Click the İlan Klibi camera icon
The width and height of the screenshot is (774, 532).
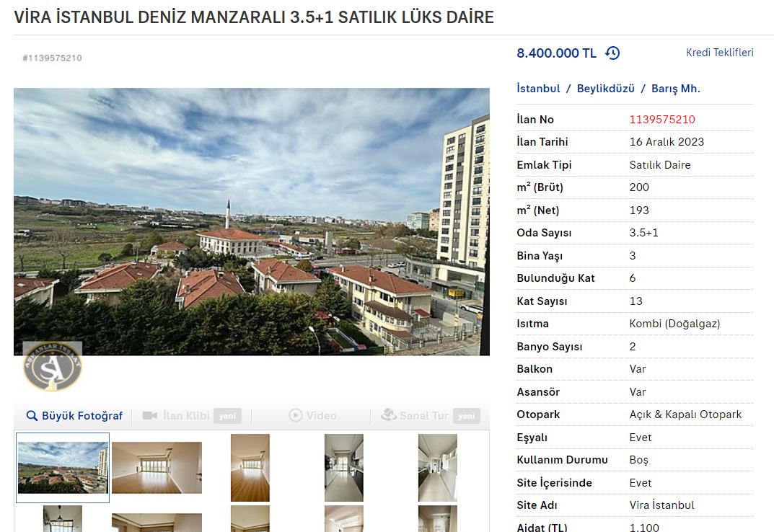[x=150, y=415]
